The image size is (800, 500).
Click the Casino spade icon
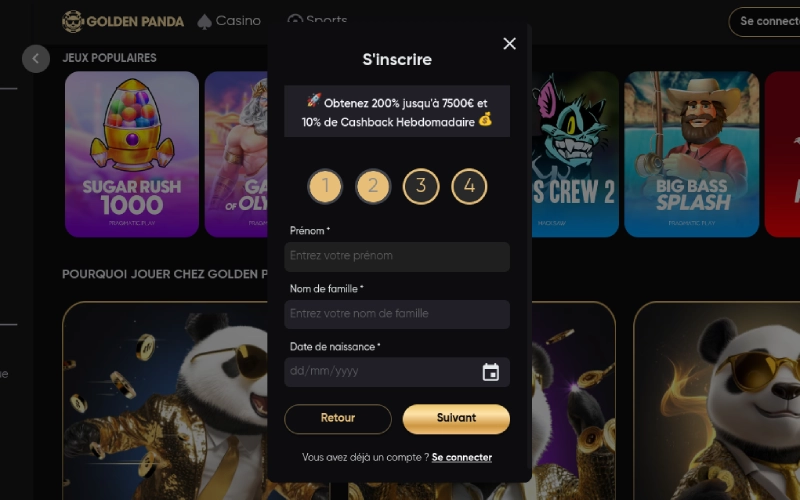pyautogui.click(x=204, y=21)
